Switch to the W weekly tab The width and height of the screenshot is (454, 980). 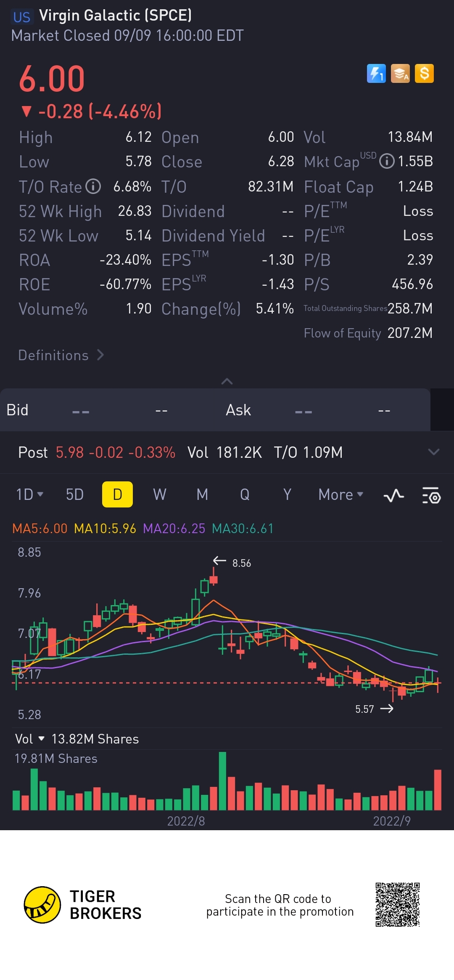(160, 494)
